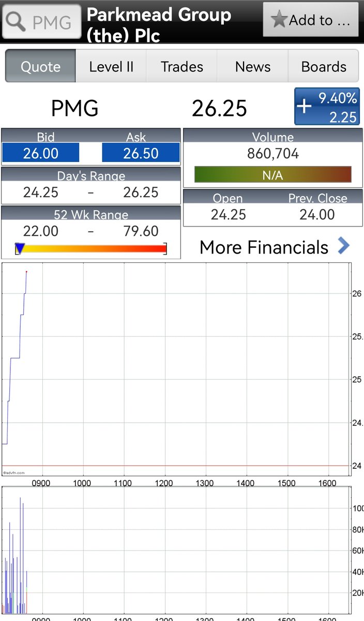Go to the Boards tab

click(x=324, y=66)
